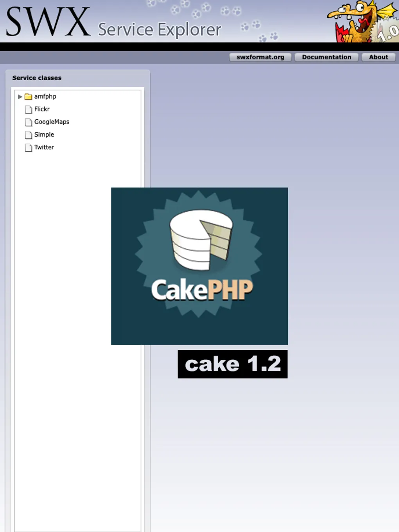Click the GoogleMaps file icon

[x=28, y=122]
